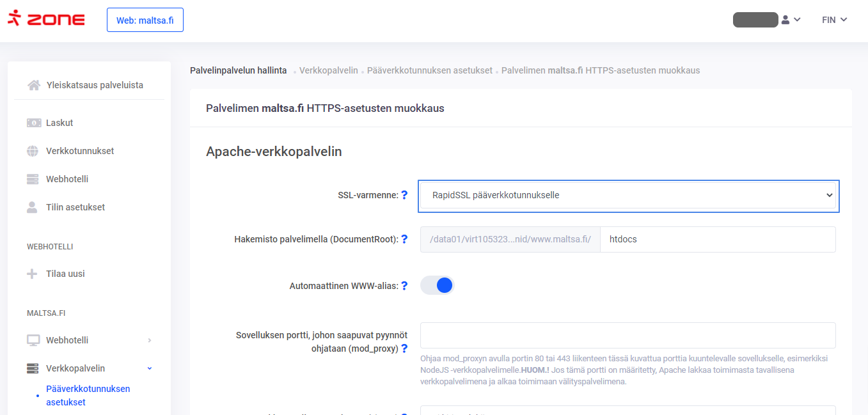868x415 pixels.
Task: Go to the Verkkopalvelin breadcrumb link
Action: tap(328, 70)
